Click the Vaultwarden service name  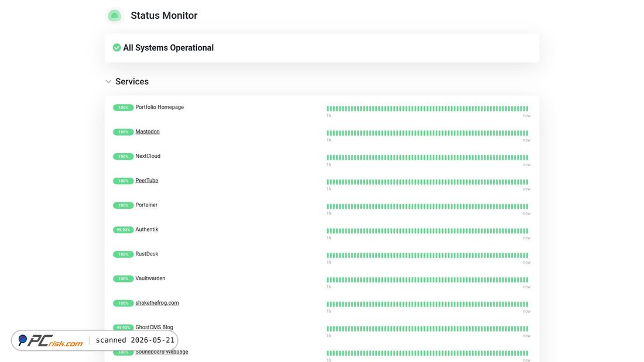click(150, 278)
